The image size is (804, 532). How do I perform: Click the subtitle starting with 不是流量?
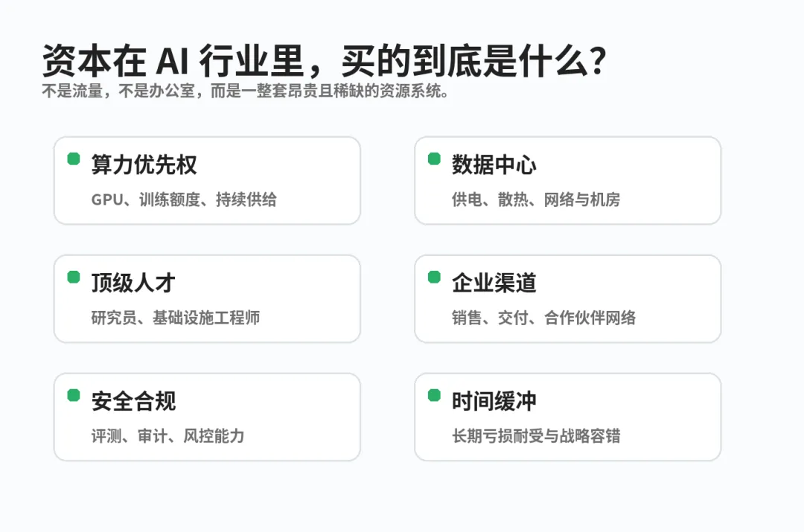point(245,92)
